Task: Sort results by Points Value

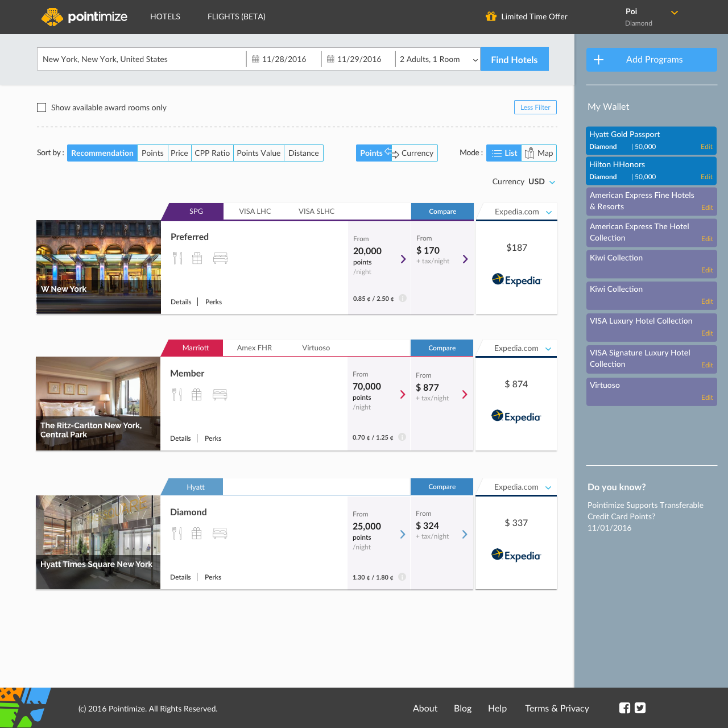Action: (x=259, y=153)
